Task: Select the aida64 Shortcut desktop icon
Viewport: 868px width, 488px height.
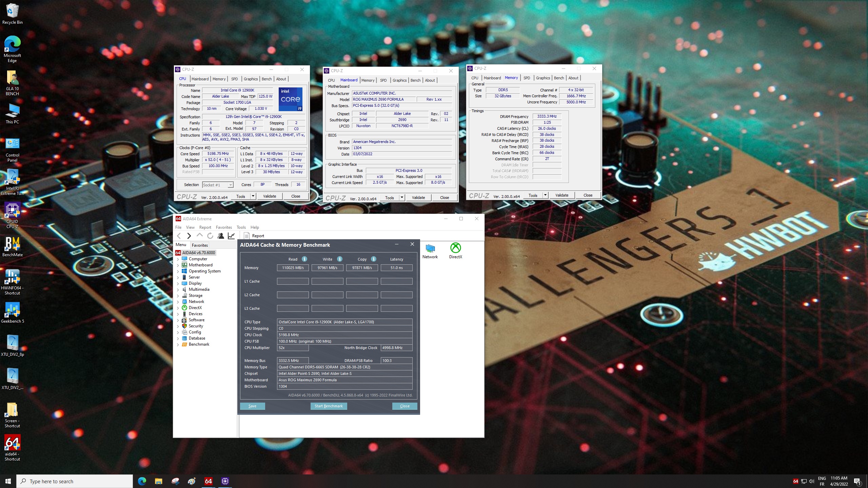Action: 12,448
